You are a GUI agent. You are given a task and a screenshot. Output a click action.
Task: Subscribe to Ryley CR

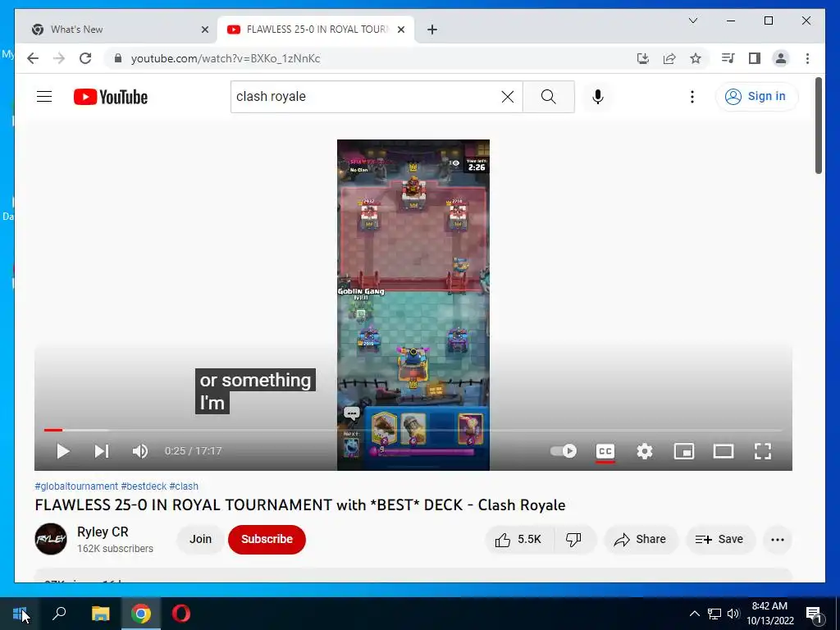(x=267, y=539)
